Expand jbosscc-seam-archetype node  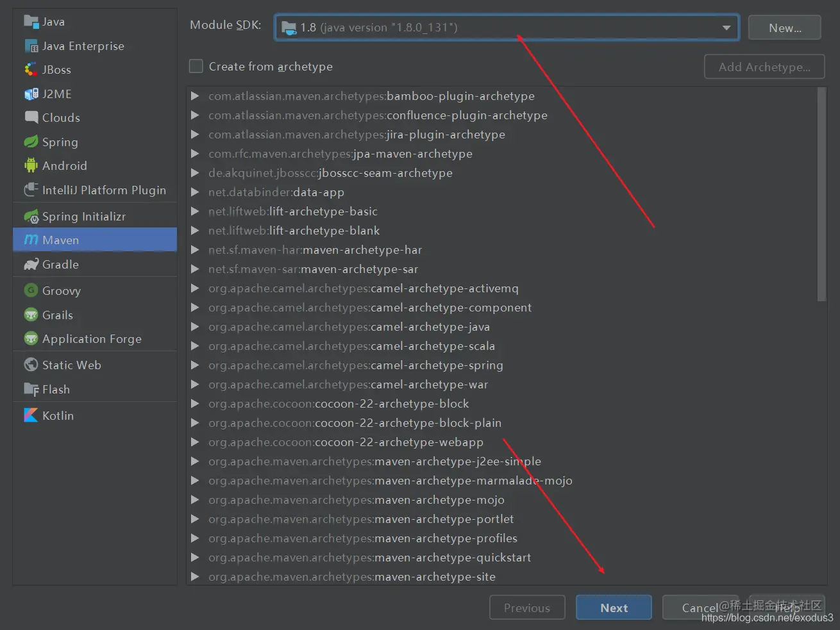[195, 173]
